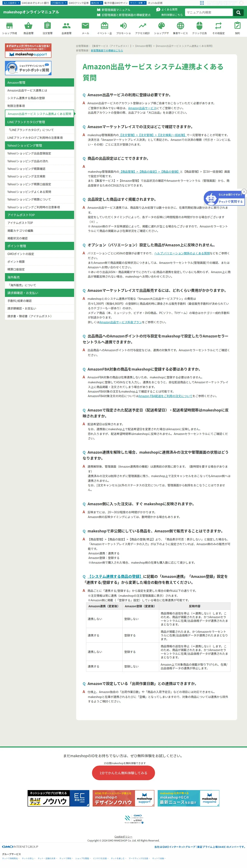Screen dimensions: 247x868
Task: Click 【システム連携する商品の登録】 question link
Action: (115, 577)
